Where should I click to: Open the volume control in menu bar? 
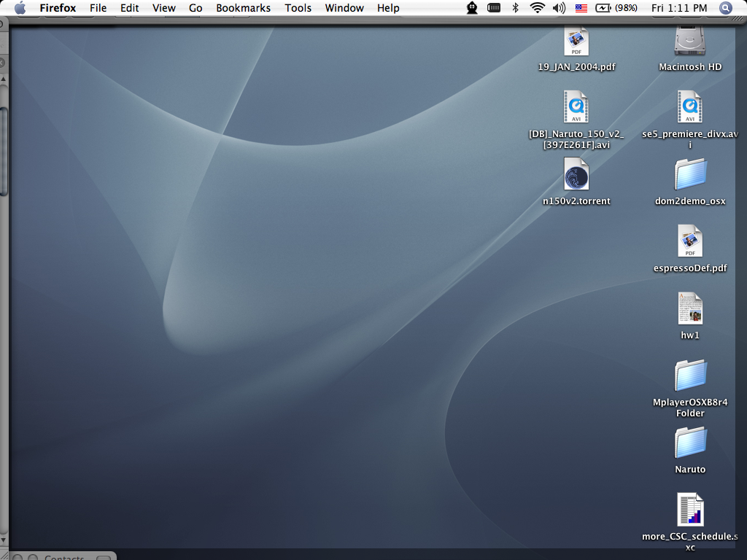coord(560,8)
